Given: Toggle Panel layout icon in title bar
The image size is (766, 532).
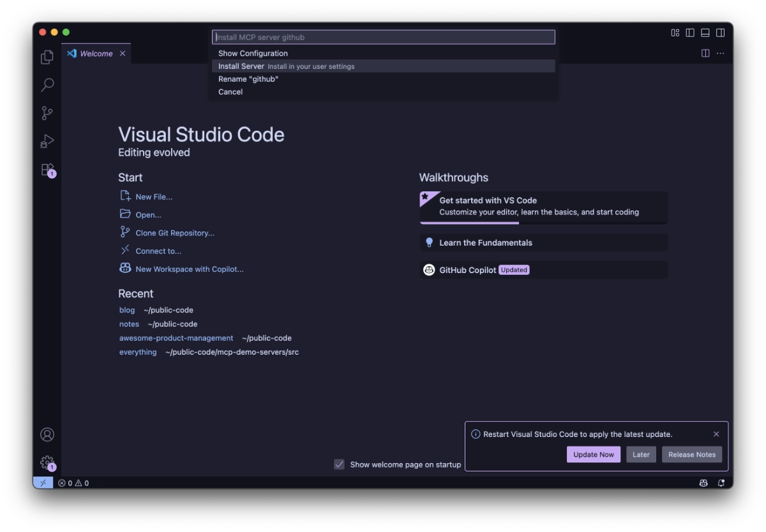Looking at the screenshot, I should (705, 33).
